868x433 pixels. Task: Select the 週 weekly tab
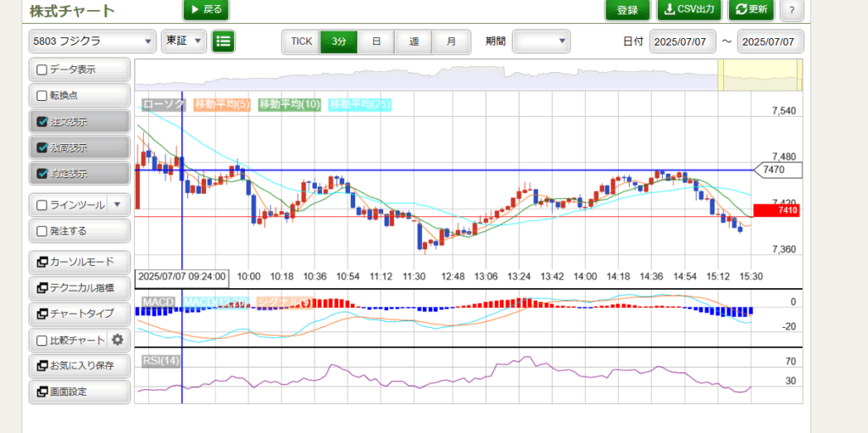tap(414, 41)
